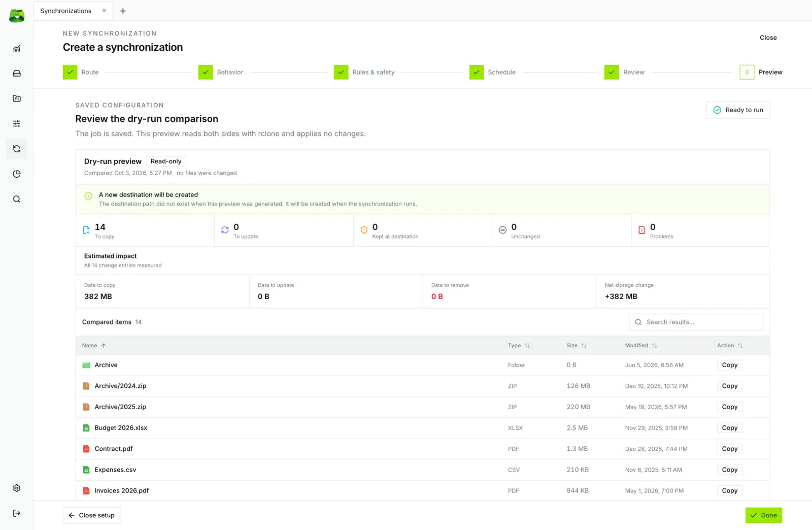Open the dashboard analytics sidebar icon
This screenshot has height=530, width=812.
click(x=17, y=49)
